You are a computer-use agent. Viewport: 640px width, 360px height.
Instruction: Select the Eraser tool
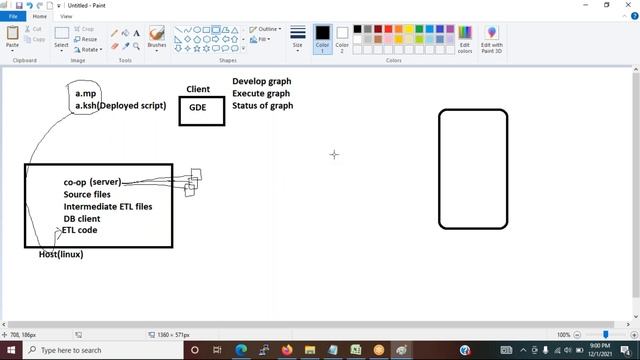(115, 46)
